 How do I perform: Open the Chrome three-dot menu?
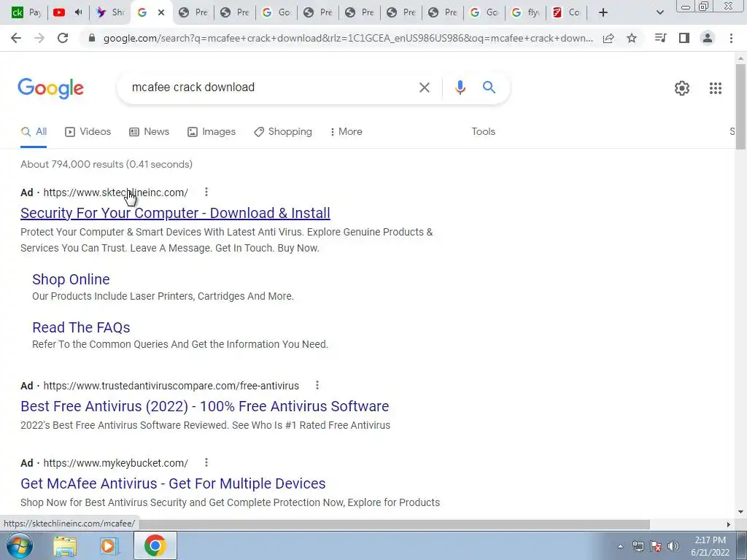[731, 38]
